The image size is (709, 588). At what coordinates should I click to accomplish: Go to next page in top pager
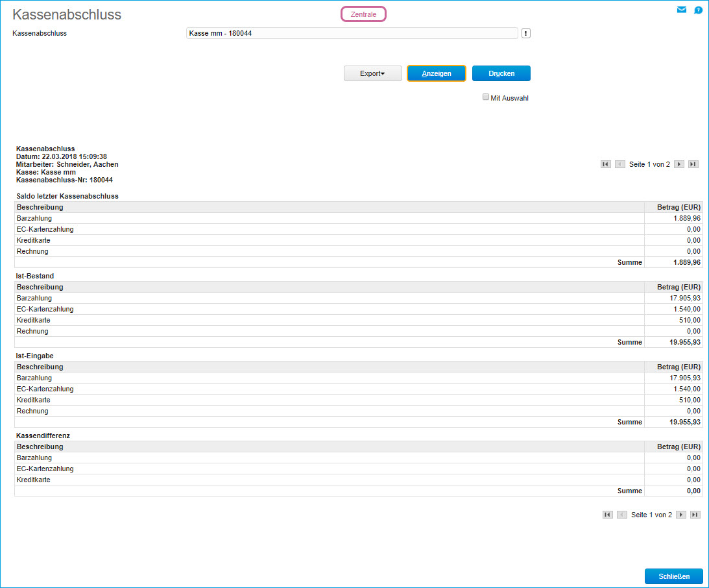click(679, 164)
